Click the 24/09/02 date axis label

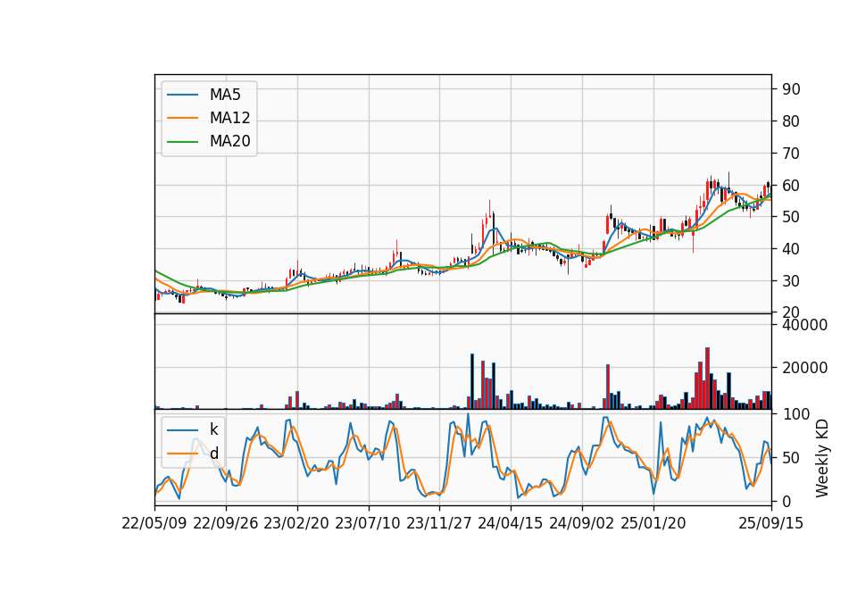(x=581, y=523)
